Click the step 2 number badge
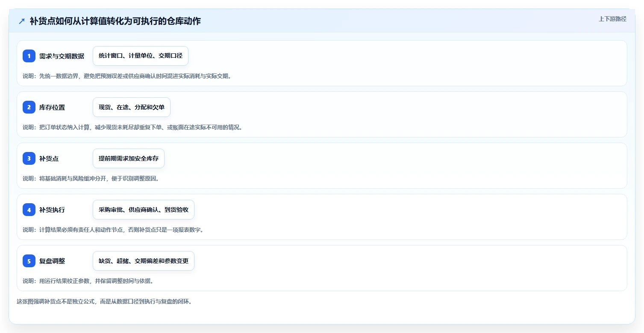644x333 pixels. (x=29, y=107)
